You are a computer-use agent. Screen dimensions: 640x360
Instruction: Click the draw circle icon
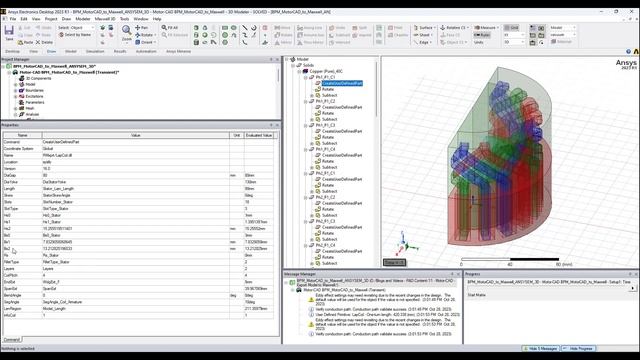pyautogui.click(x=225, y=35)
